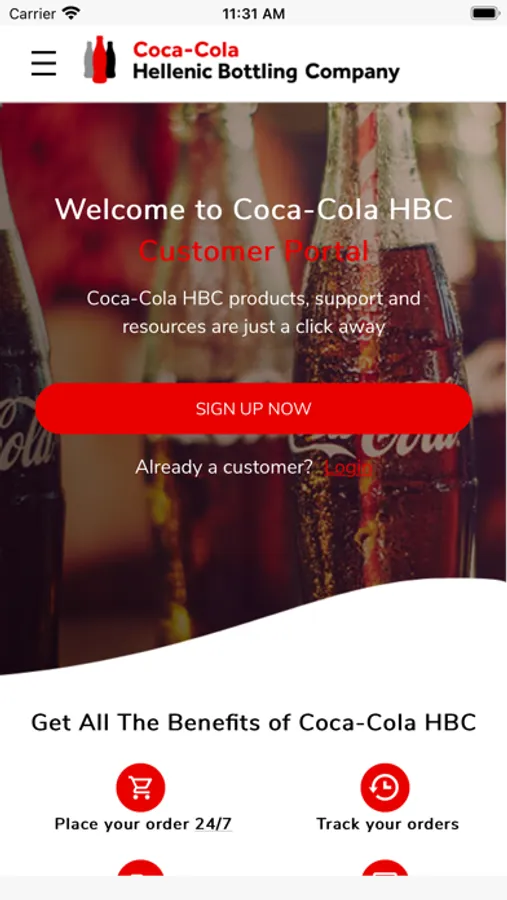
Task: Tap the battery indicator in status bar
Action: [x=485, y=13]
